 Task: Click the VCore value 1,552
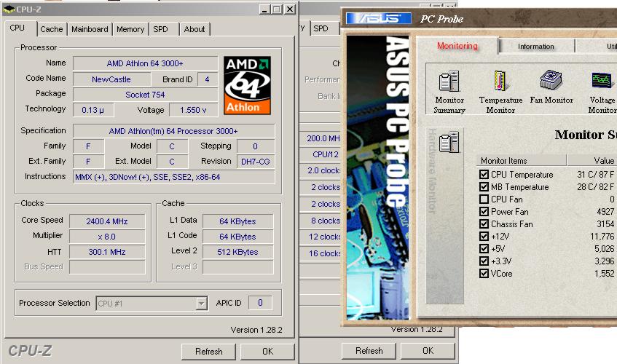(605, 274)
